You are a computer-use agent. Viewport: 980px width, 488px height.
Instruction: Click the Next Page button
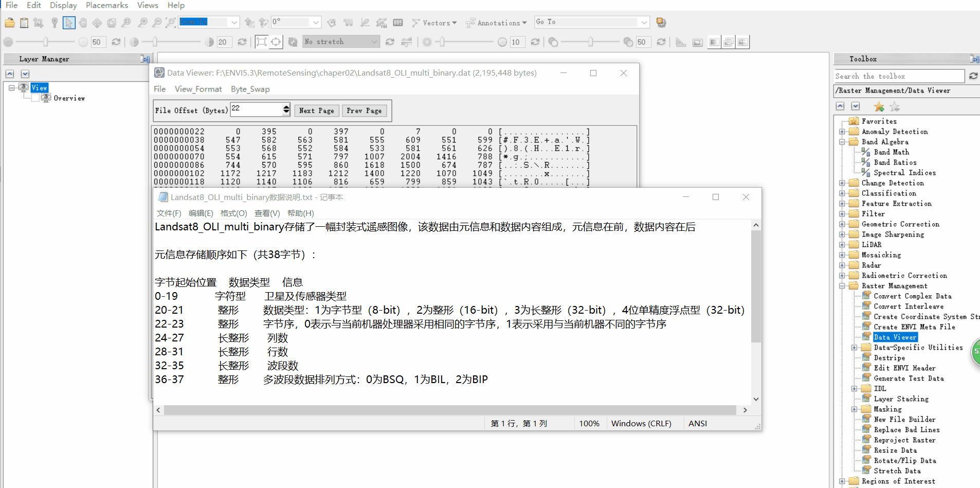(317, 111)
